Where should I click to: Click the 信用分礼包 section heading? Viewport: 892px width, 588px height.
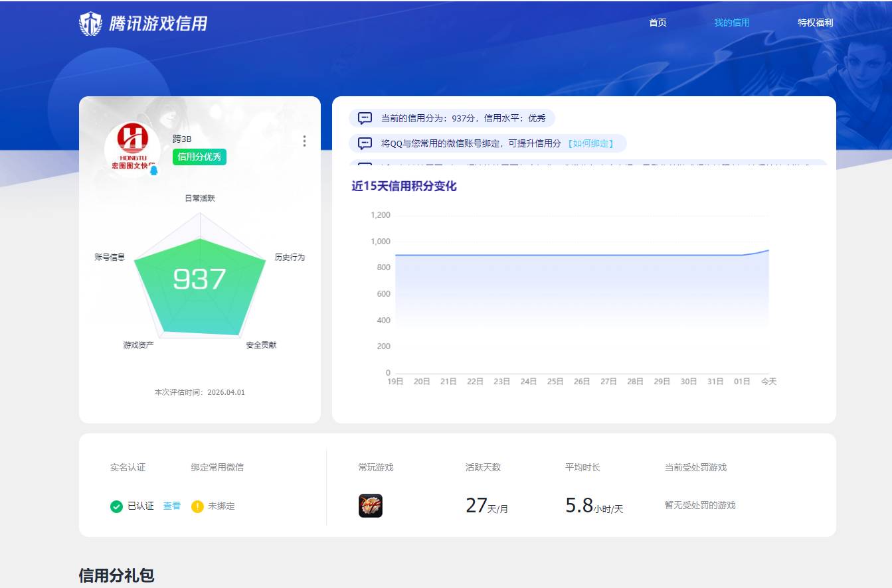pos(117,576)
